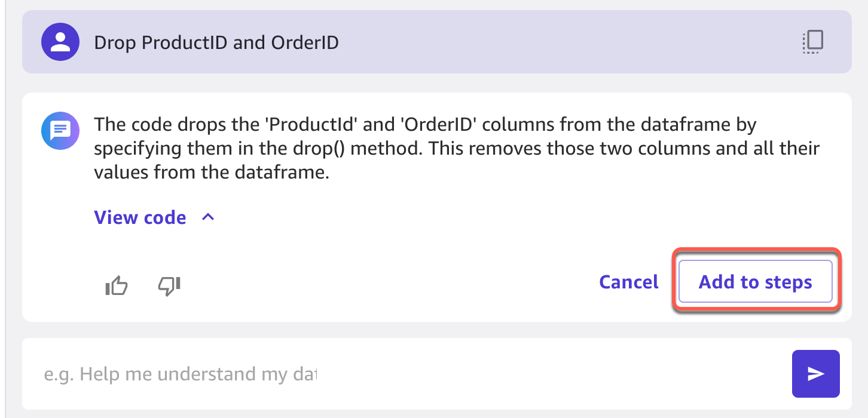Click the assistant chat bubble icon
This screenshot has height=418, width=868.
click(x=60, y=131)
